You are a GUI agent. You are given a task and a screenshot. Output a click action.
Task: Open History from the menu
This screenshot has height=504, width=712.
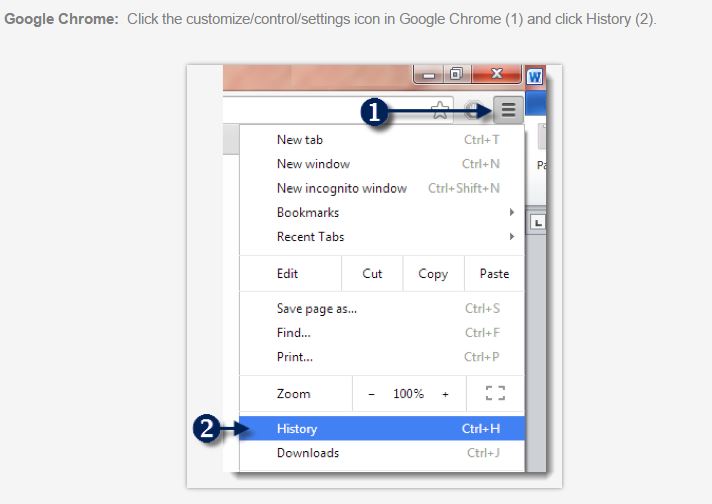[x=382, y=429]
